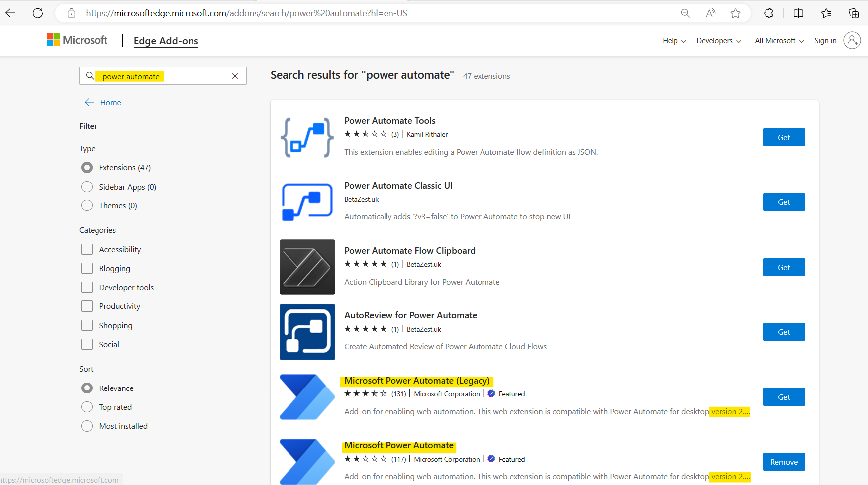The height and width of the screenshot is (485, 868).
Task: Open the Edge Add-ons home via header link
Action: tap(166, 41)
